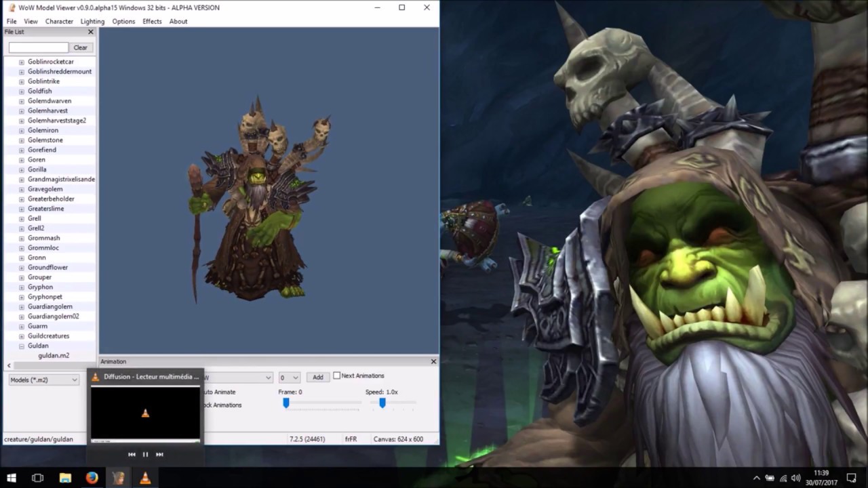The height and width of the screenshot is (488, 868).
Task: Select Greaterbeholder in the file list
Action: point(51,199)
